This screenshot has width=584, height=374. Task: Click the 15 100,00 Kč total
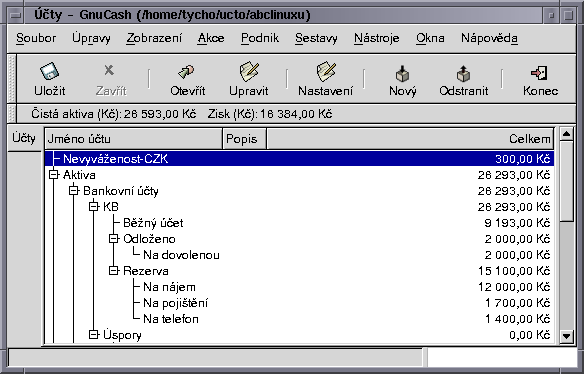[x=514, y=271]
